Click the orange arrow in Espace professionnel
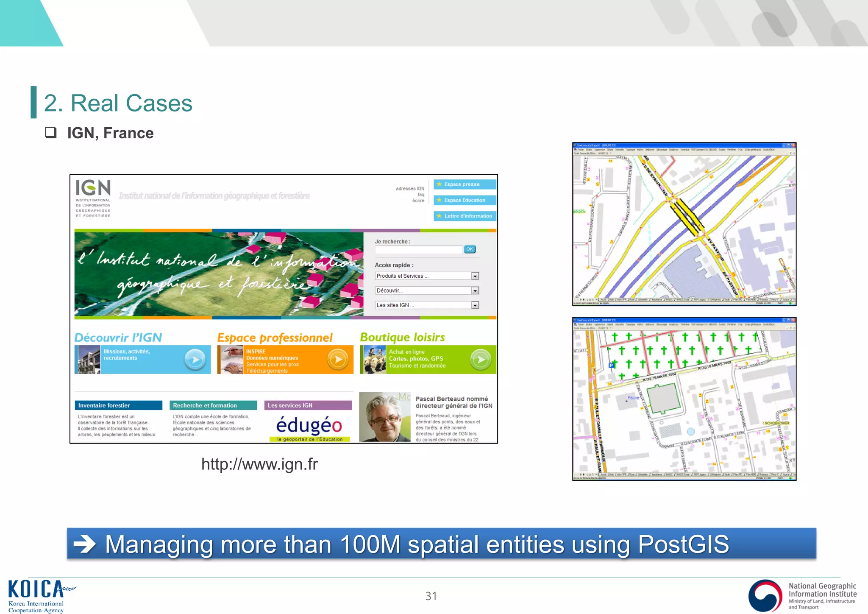The width and height of the screenshot is (868, 614). pos(338,360)
